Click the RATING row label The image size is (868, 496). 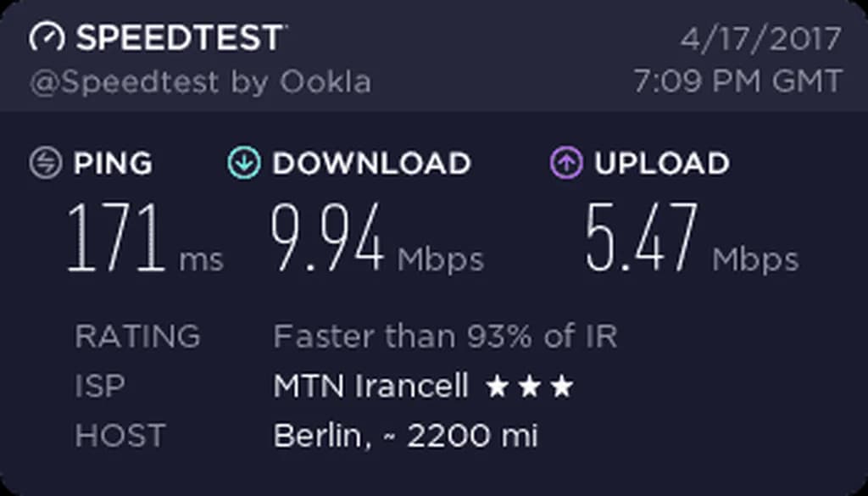tap(137, 337)
